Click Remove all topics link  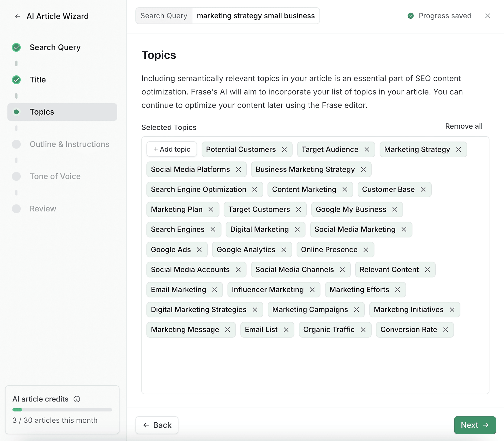point(464,126)
